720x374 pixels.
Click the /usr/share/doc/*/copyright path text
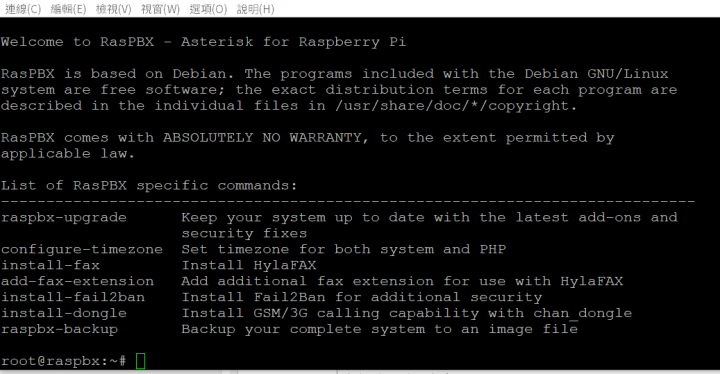click(x=456, y=106)
